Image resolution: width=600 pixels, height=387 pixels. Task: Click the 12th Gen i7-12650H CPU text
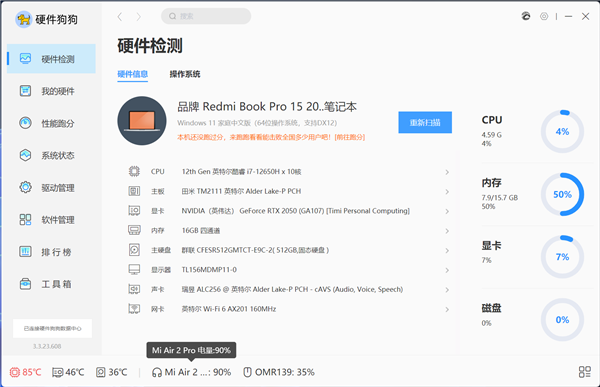pyautogui.click(x=241, y=171)
